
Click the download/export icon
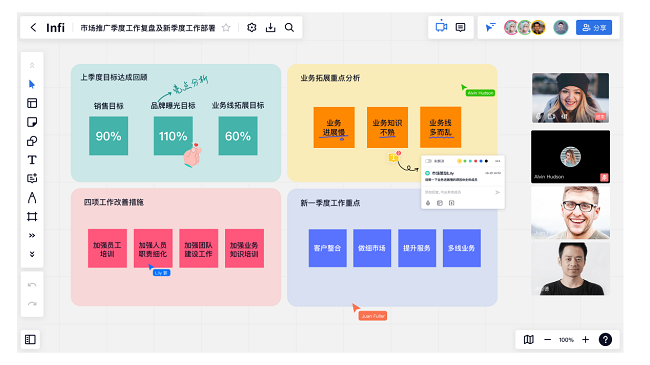271,27
